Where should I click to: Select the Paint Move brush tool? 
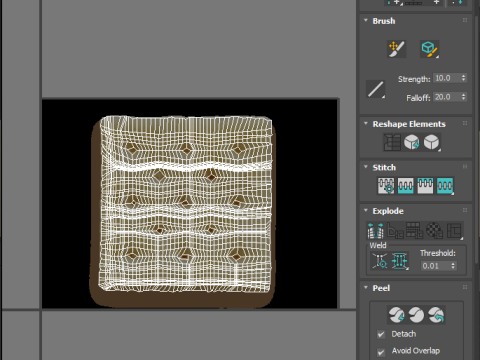click(396, 49)
